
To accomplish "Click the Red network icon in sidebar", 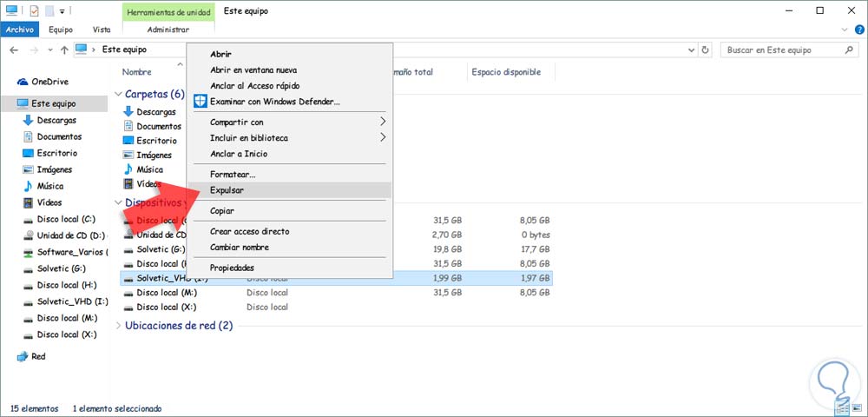I will click(x=23, y=356).
